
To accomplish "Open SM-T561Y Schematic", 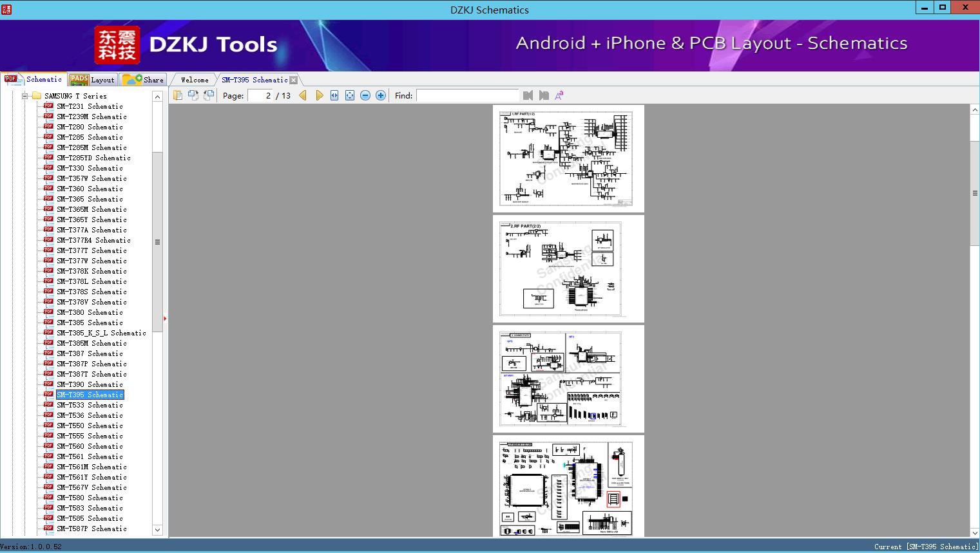I will (x=91, y=477).
